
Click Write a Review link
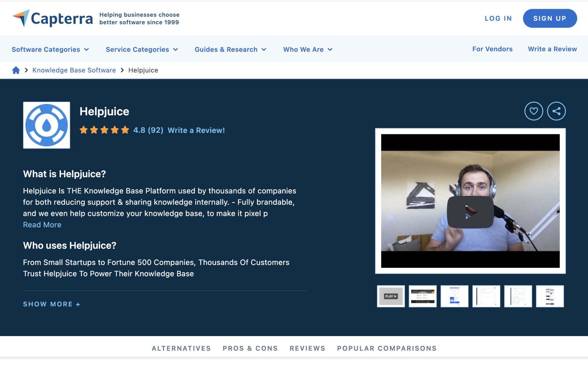coord(196,130)
